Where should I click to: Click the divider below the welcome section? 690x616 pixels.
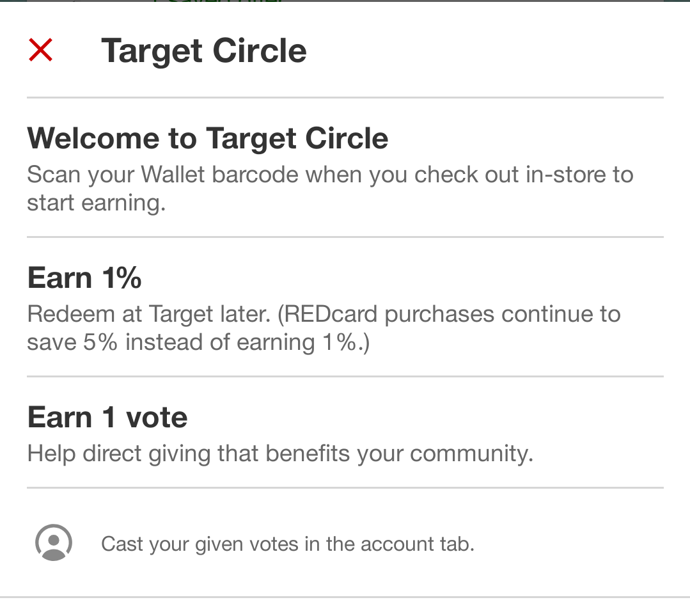pyautogui.click(x=345, y=237)
